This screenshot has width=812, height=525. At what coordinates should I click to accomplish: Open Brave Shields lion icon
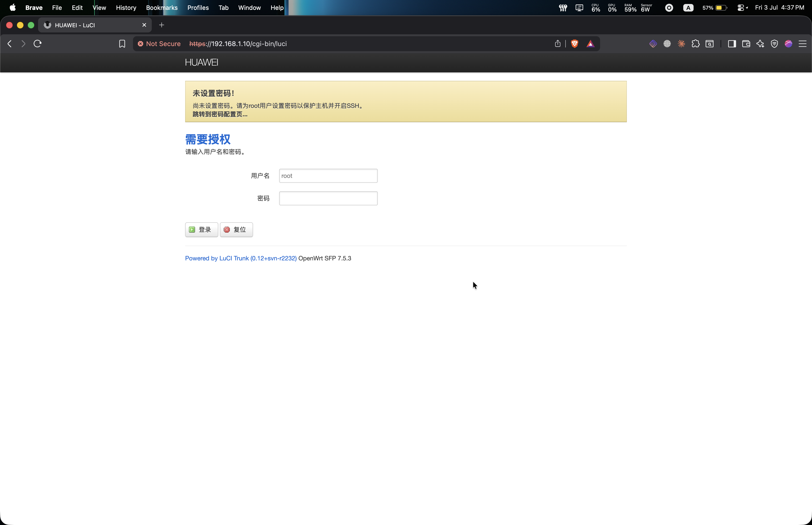pyautogui.click(x=574, y=44)
